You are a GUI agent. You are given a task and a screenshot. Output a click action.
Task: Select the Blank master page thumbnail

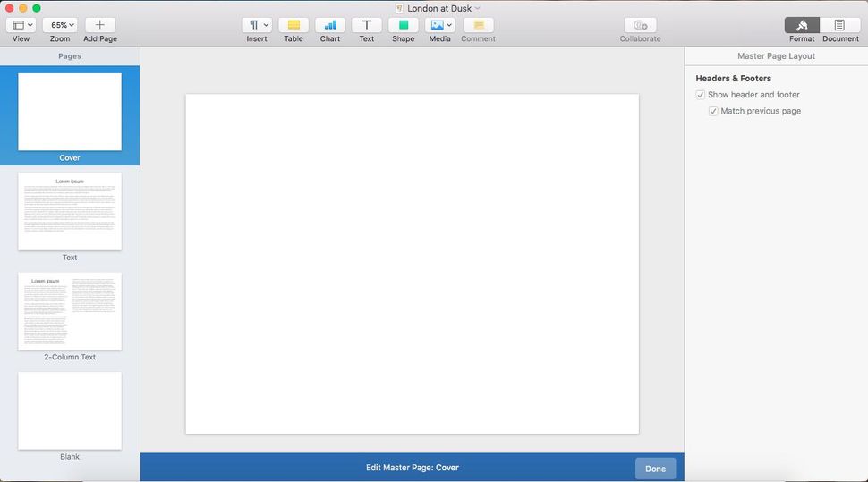(x=70, y=410)
